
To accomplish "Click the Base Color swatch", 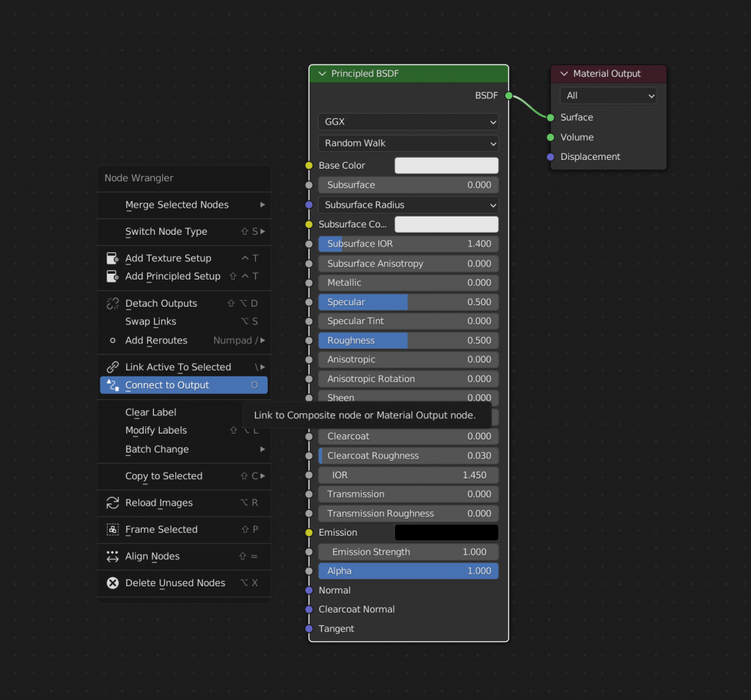I will (446, 165).
